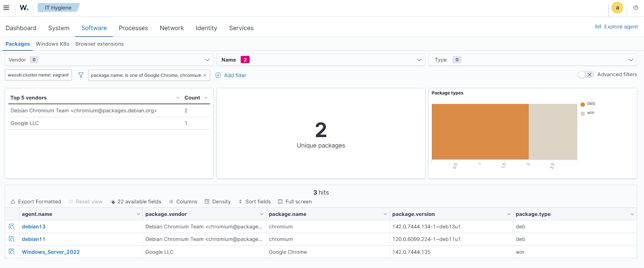This screenshot has height=268, width=644.
Task: Open the help question mark icon
Action: point(636,8)
